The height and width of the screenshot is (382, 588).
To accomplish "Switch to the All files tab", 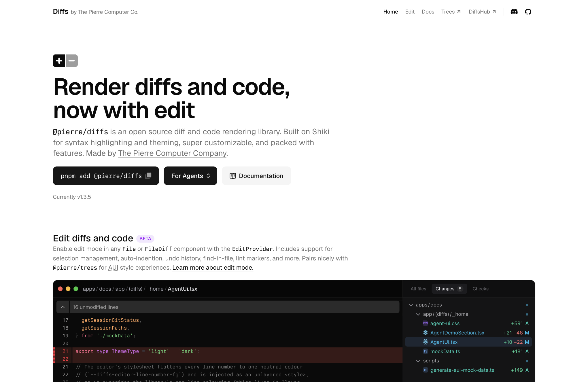I will click(418, 289).
